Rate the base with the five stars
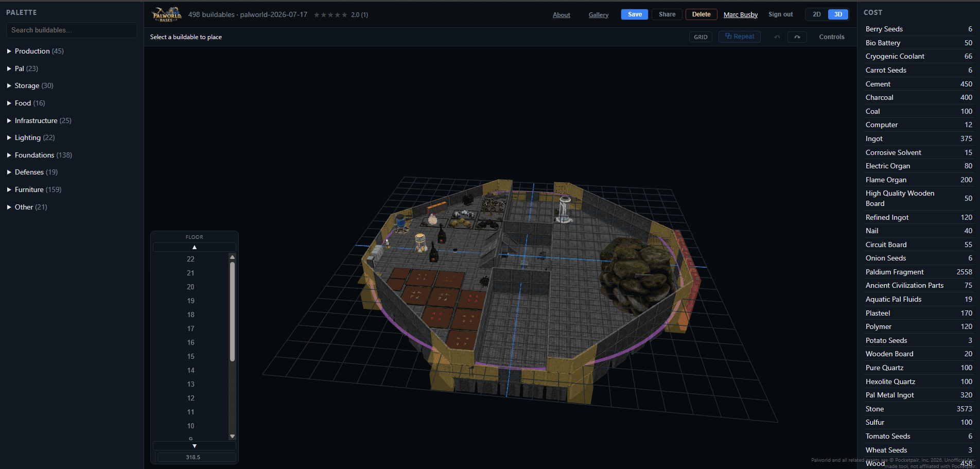The height and width of the screenshot is (469, 980). click(330, 15)
